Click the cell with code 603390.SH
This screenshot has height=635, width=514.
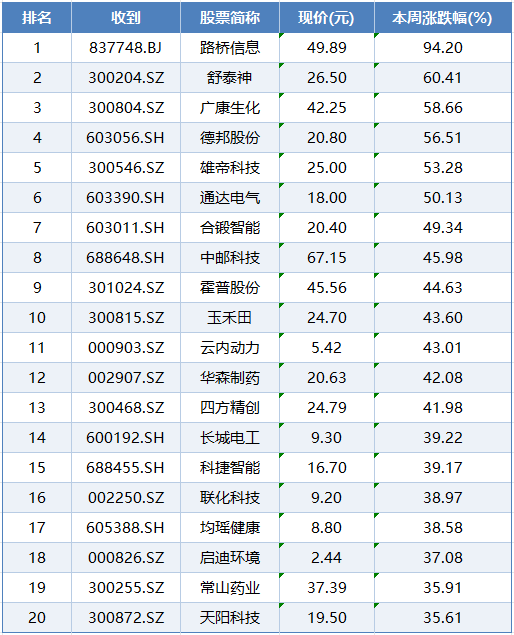pyautogui.click(x=126, y=198)
